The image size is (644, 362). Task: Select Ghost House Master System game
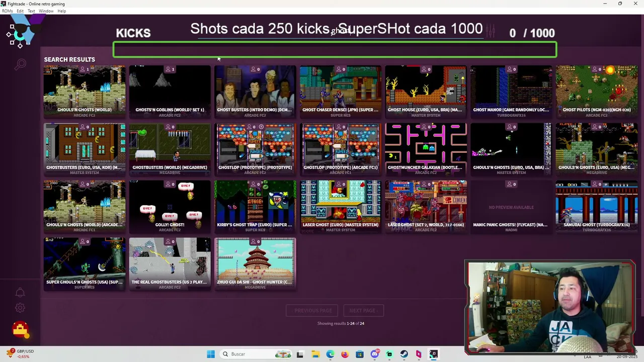click(x=426, y=92)
